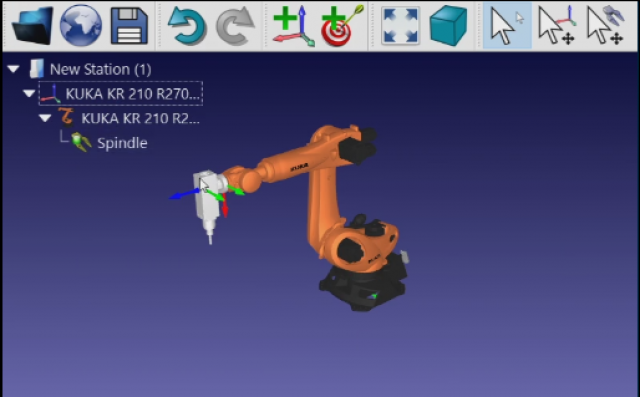
Task: Add a reference frame
Action: coord(294,26)
